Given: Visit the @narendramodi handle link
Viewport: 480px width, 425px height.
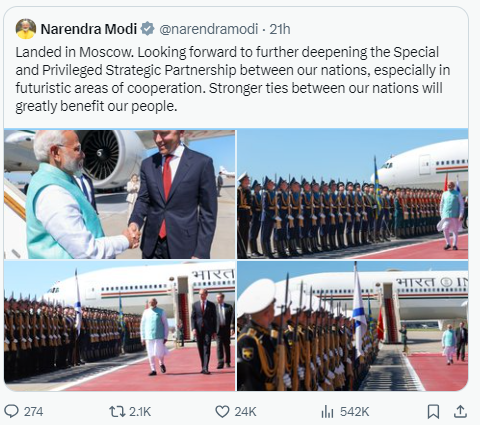Looking at the screenshot, I should point(209,29).
